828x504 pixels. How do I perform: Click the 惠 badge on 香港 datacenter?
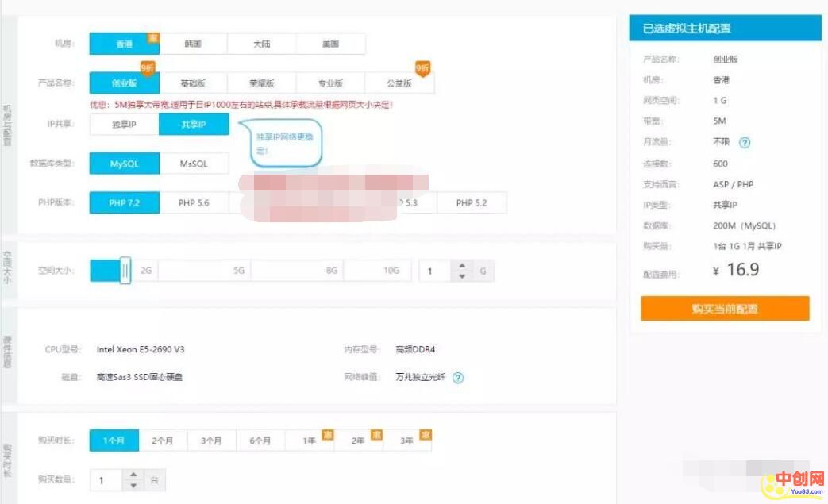152,37
